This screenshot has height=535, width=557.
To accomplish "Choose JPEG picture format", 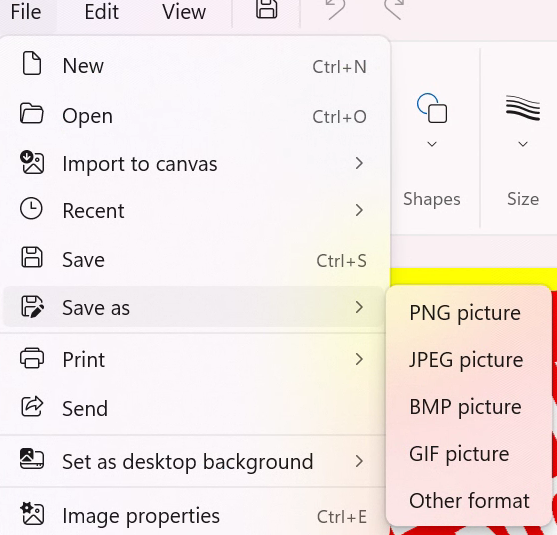I will (x=468, y=360).
